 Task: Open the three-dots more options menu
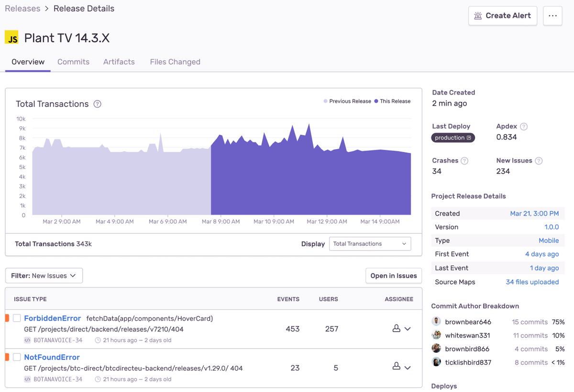point(552,16)
